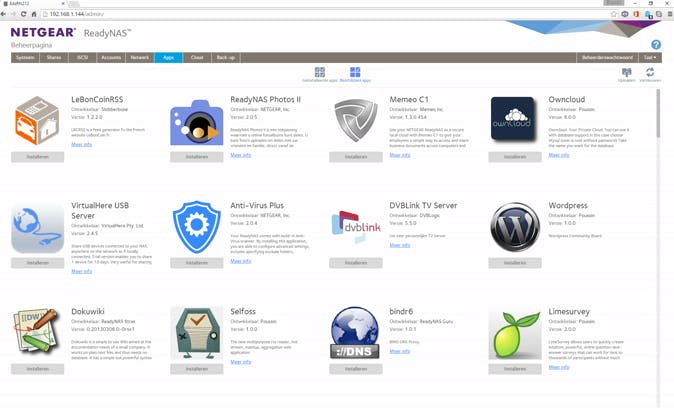Screen dimensions: 674x408
Task: Open Meer info link for DVBLink TV Server
Action: tap(400, 245)
